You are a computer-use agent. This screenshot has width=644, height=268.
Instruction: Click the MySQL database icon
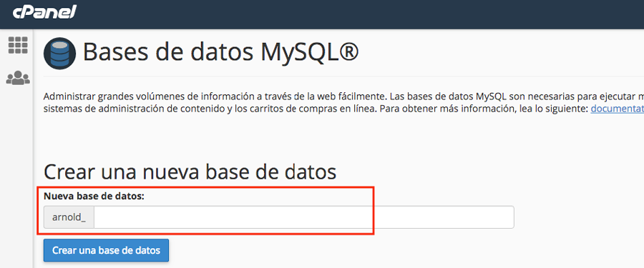point(59,54)
